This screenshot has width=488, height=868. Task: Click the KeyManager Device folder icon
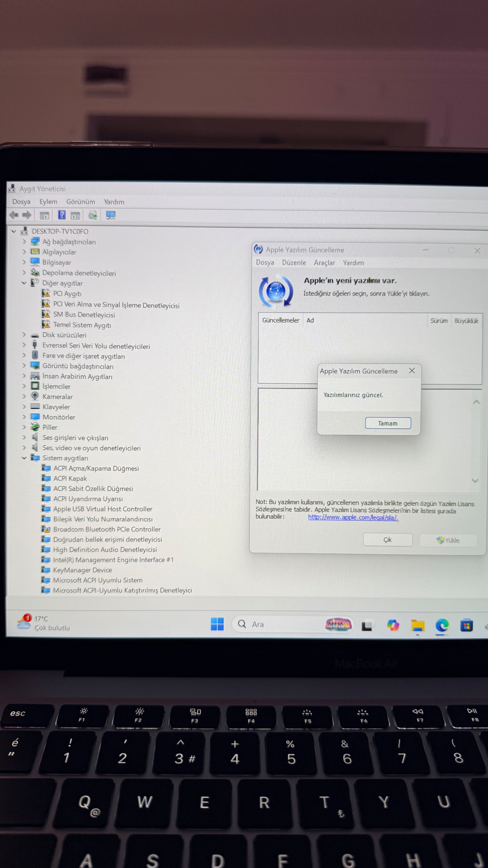coord(46,570)
